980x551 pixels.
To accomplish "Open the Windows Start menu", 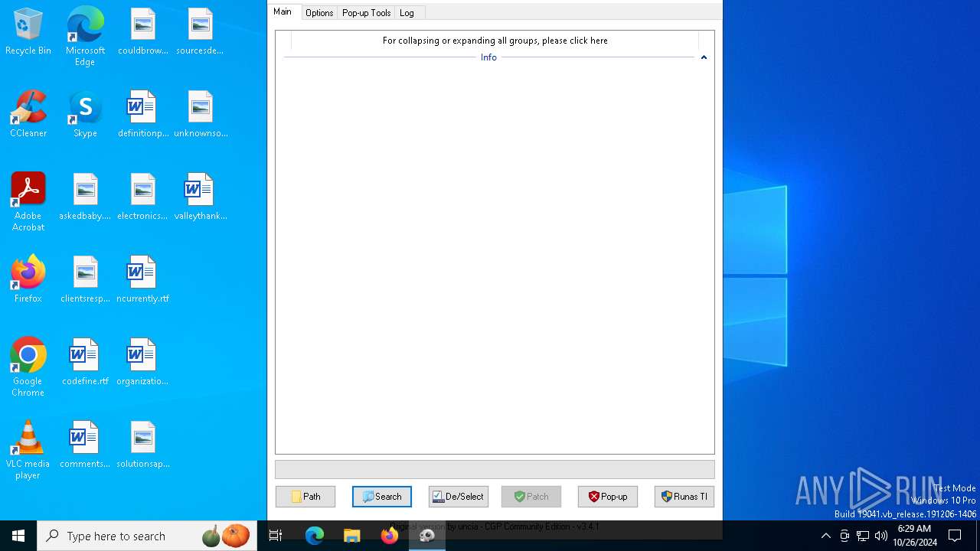I will (18, 536).
